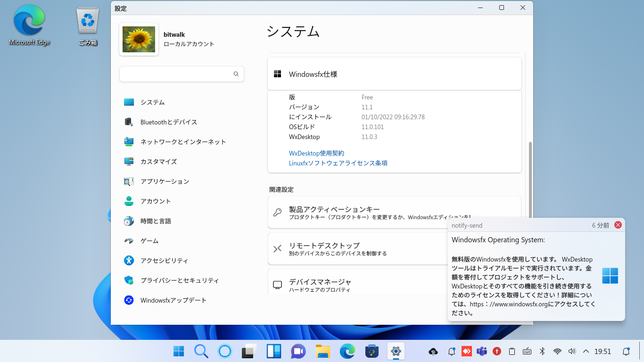Open notification center bell at far right

tap(626, 351)
